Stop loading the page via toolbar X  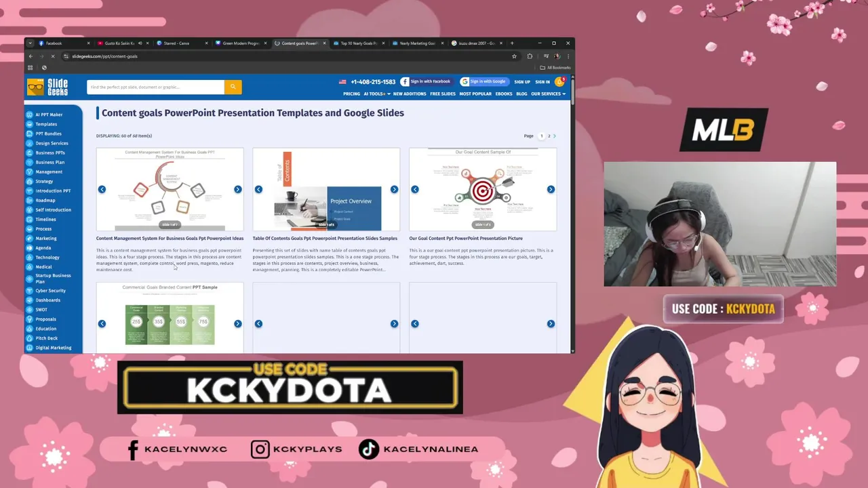tap(53, 56)
